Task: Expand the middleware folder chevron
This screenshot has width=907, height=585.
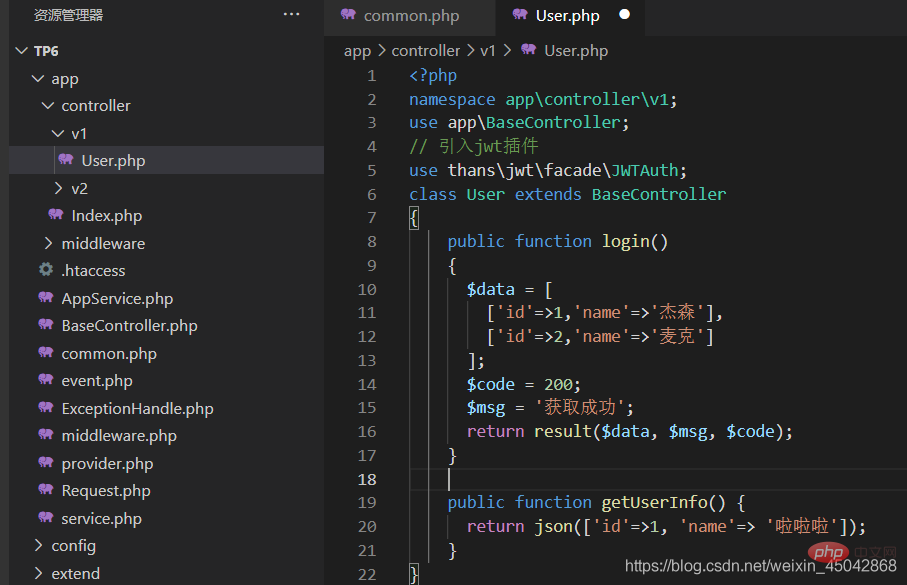Action: pyautogui.click(x=48, y=243)
